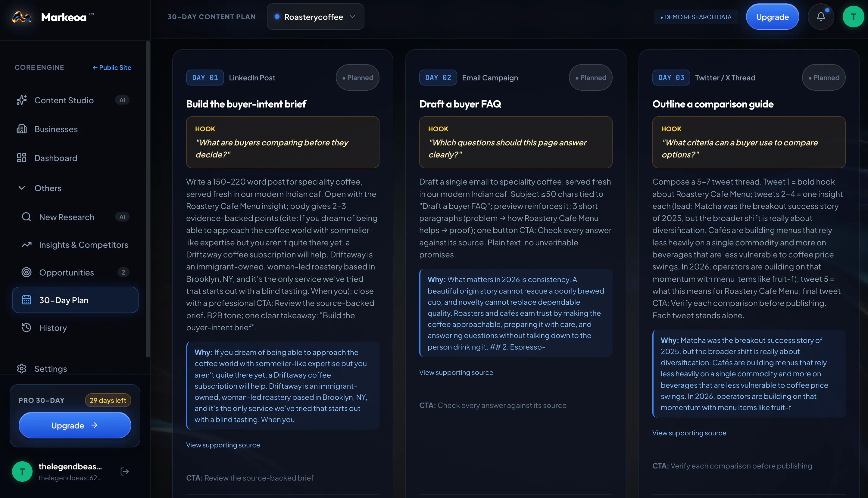This screenshot has height=498, width=868.
Task: Open Dashboard in the sidebar
Action: (75, 158)
